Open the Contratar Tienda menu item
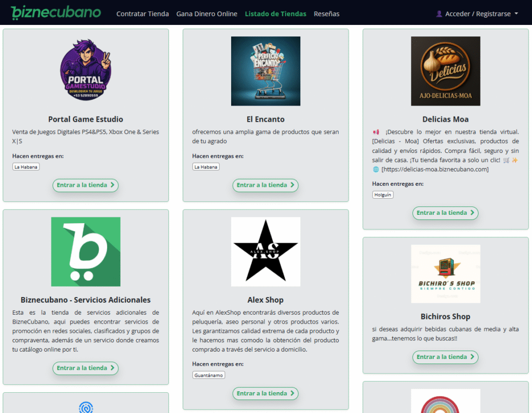Screen dimensions: 532x413 coord(142,14)
